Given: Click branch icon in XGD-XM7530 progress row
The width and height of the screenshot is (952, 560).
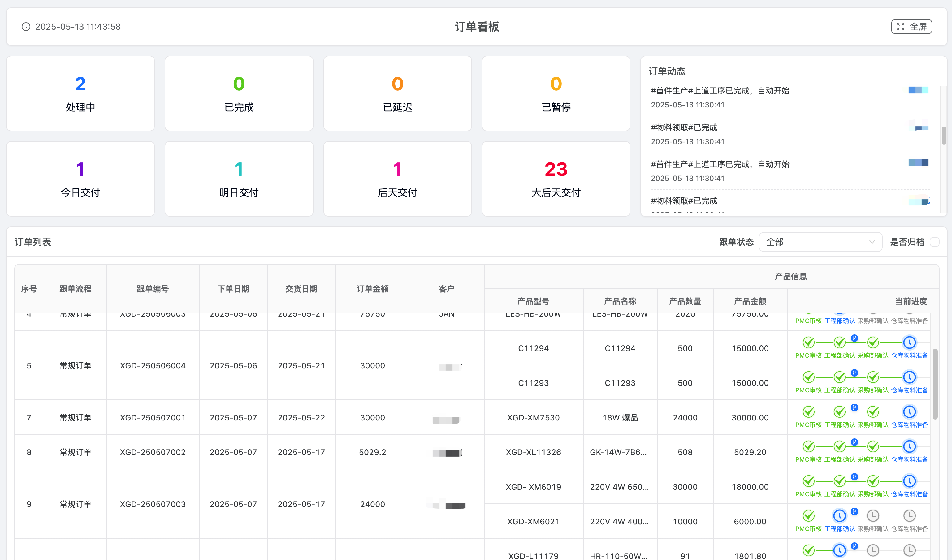Looking at the screenshot, I should (855, 407).
